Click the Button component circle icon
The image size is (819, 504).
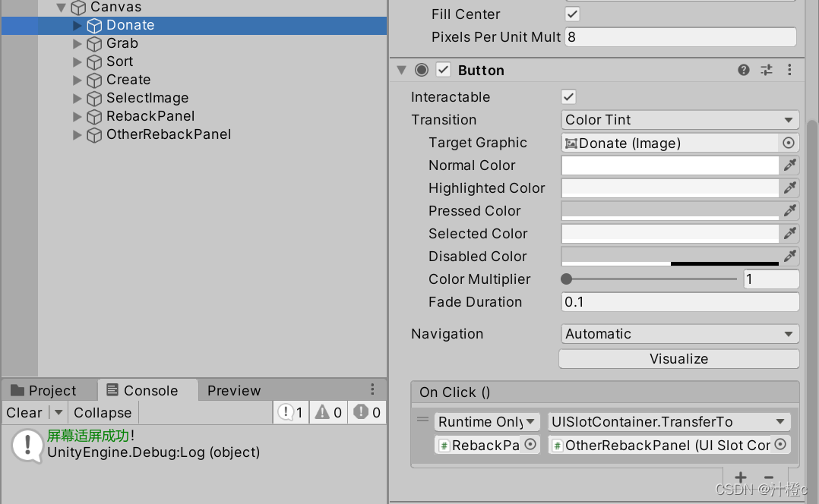click(x=422, y=70)
